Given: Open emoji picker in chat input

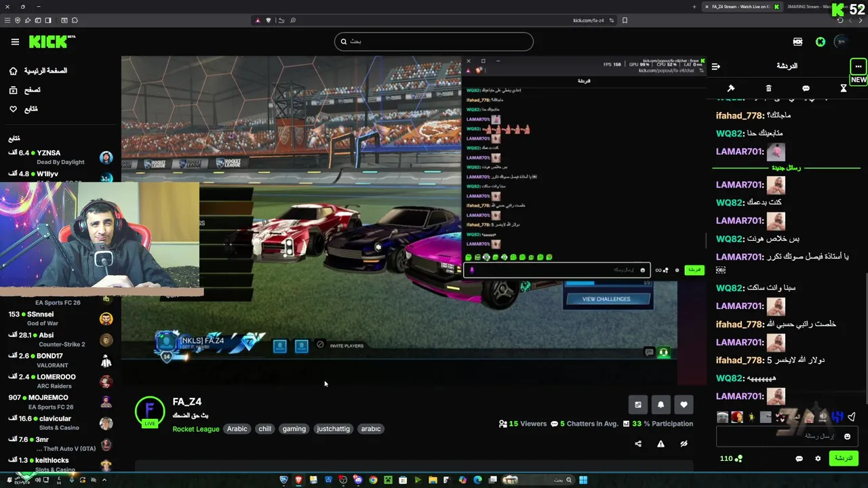Looking at the screenshot, I should [x=847, y=436].
